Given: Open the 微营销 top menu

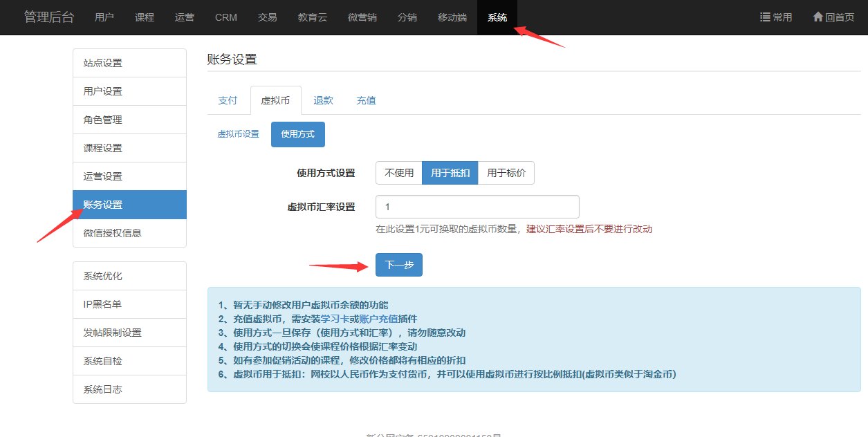Looking at the screenshot, I should 362,17.
